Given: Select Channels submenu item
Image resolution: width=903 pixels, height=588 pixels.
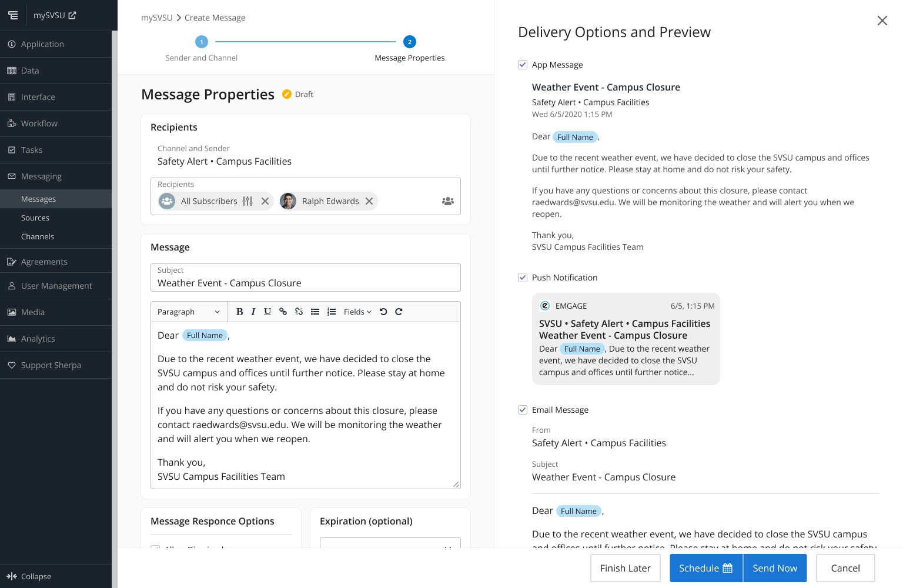Looking at the screenshot, I should (x=56, y=236).
